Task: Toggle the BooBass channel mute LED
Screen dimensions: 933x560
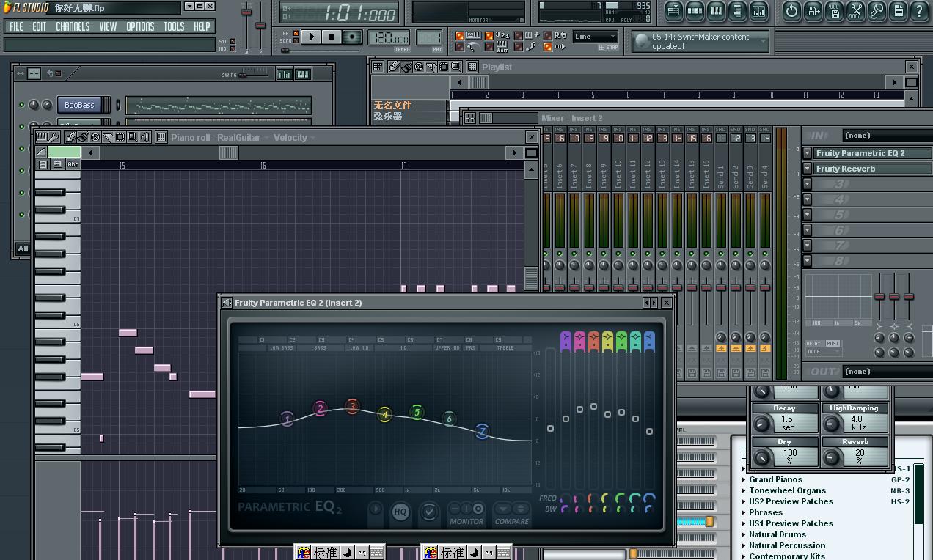Action: click(21, 105)
